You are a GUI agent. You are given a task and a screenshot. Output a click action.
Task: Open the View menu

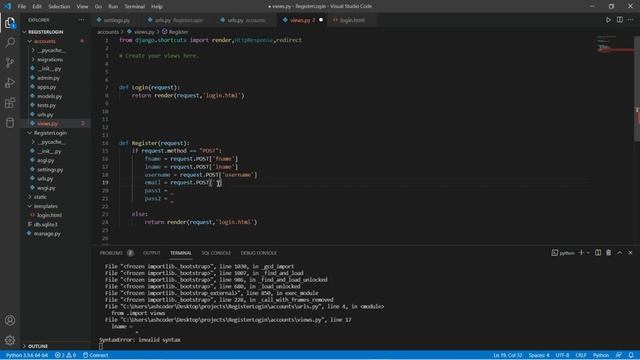coord(82,7)
